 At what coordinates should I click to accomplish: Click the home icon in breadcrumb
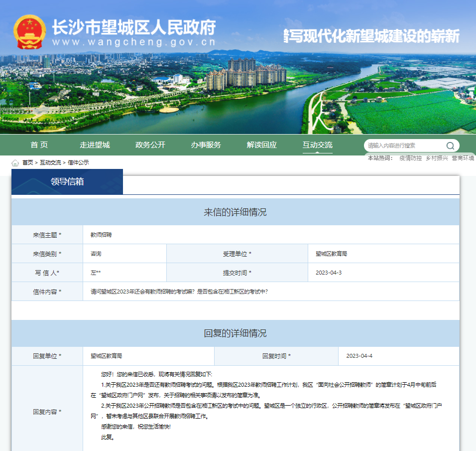(x=15, y=163)
